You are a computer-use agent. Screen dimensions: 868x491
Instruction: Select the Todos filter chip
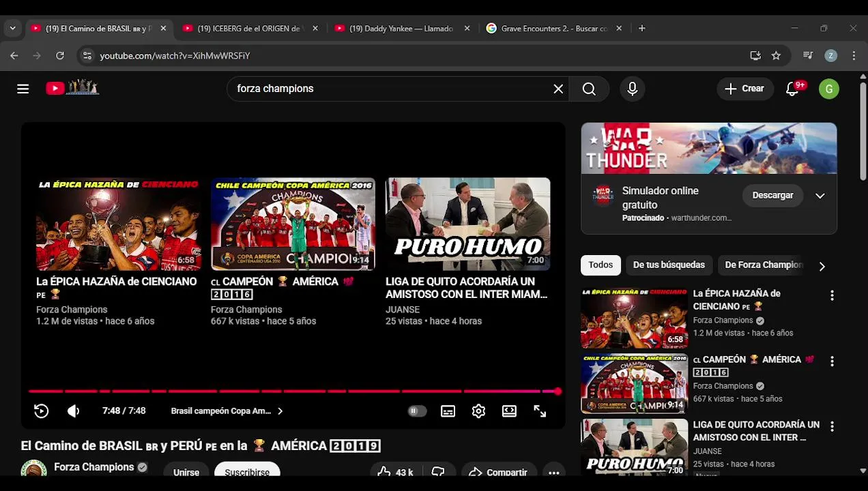601,265
